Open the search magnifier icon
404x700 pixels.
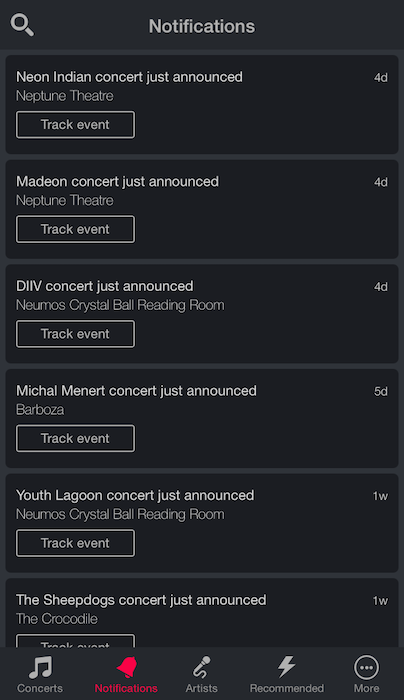click(22, 25)
